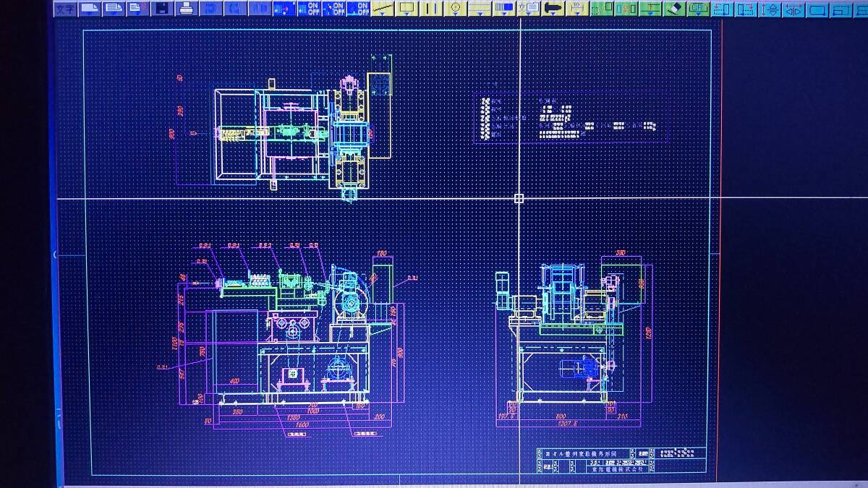Select the black arrow leader tool

(553, 9)
